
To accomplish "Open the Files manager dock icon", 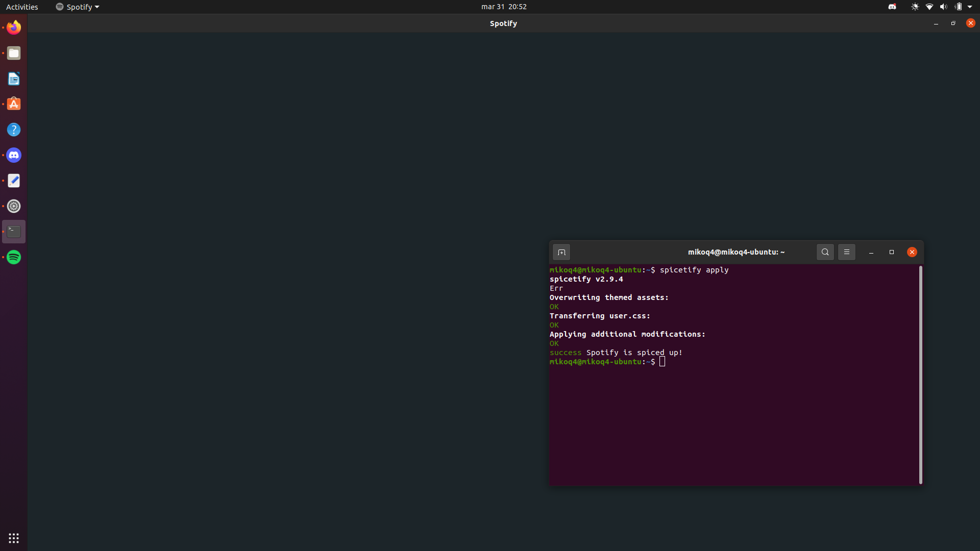I will [x=14, y=53].
